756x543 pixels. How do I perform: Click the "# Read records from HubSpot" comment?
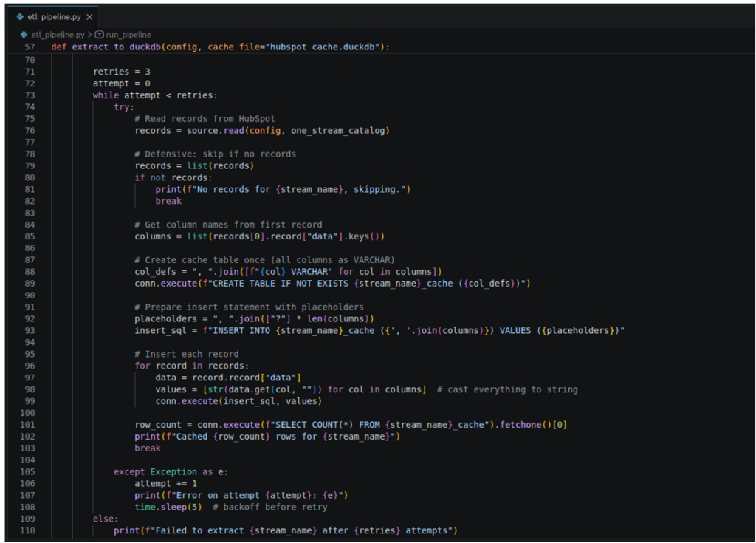pos(205,119)
